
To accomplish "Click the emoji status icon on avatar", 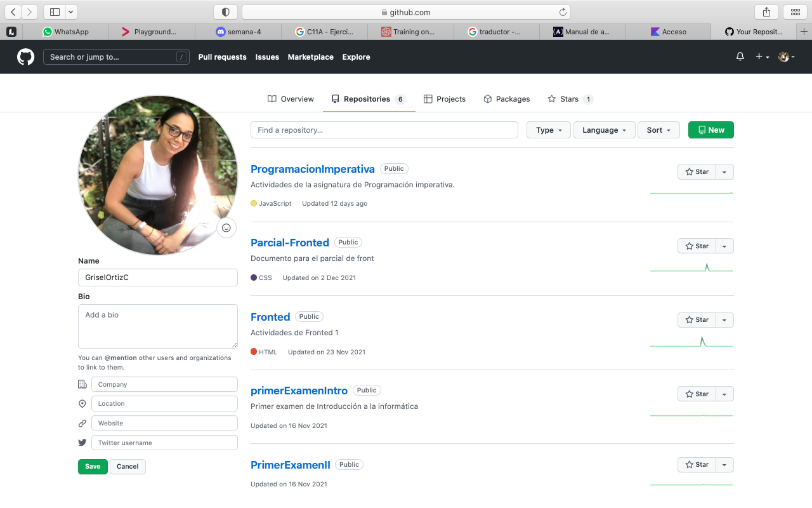I will pos(226,228).
